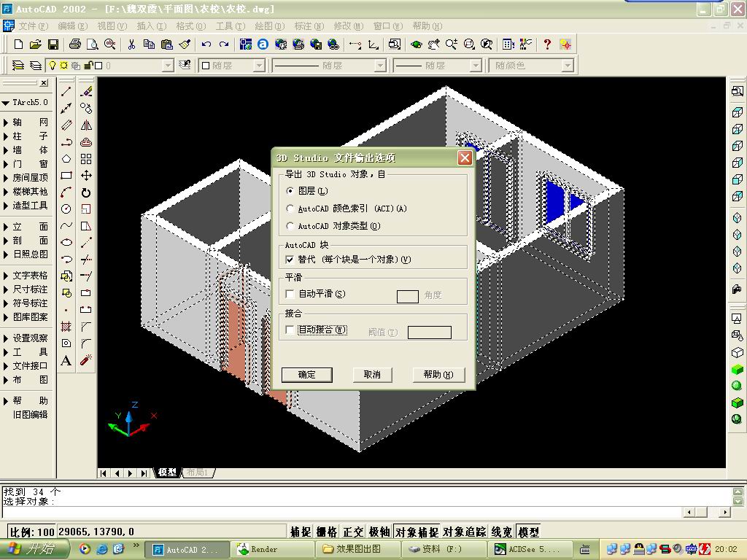The image size is (747, 560).
Task: Enable 自动接合 checkbox
Action: 289,330
